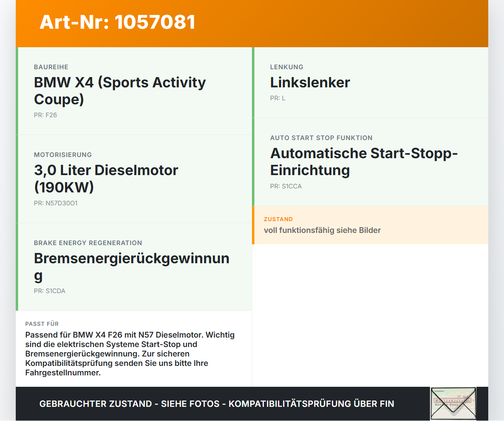
Task: Click BMW X4 (Sports Activity Coupe) title
Action: point(120,91)
